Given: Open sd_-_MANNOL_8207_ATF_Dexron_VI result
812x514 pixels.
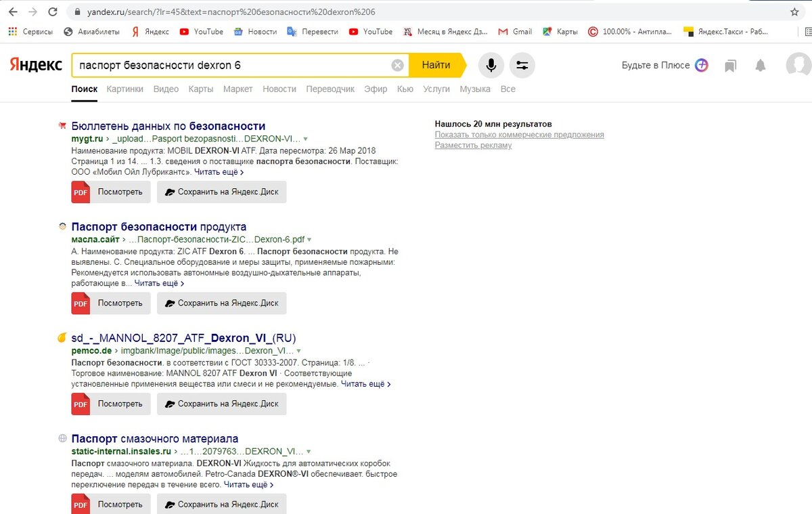Looking at the screenshot, I should pyautogui.click(x=183, y=338).
